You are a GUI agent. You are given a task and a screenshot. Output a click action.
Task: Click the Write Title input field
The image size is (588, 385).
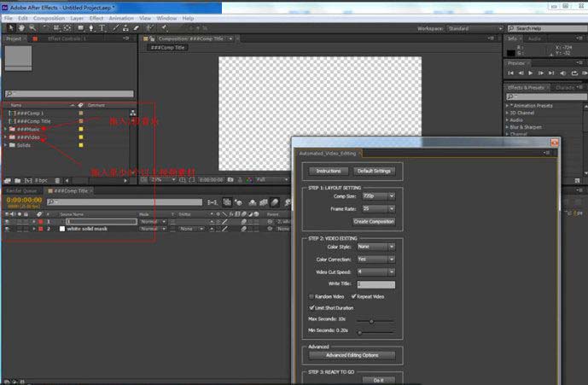point(376,283)
